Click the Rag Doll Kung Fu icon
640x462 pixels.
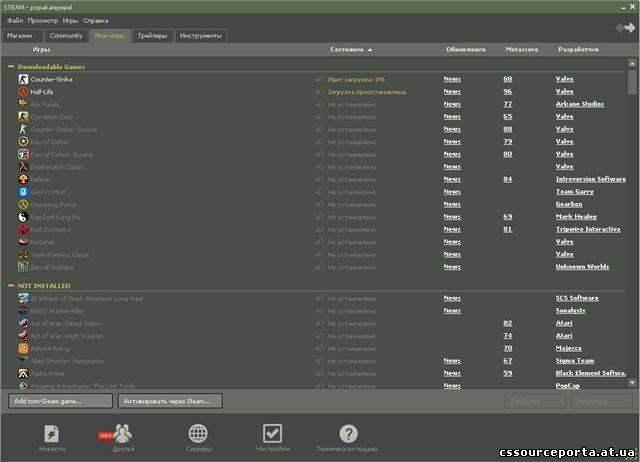coord(23,217)
